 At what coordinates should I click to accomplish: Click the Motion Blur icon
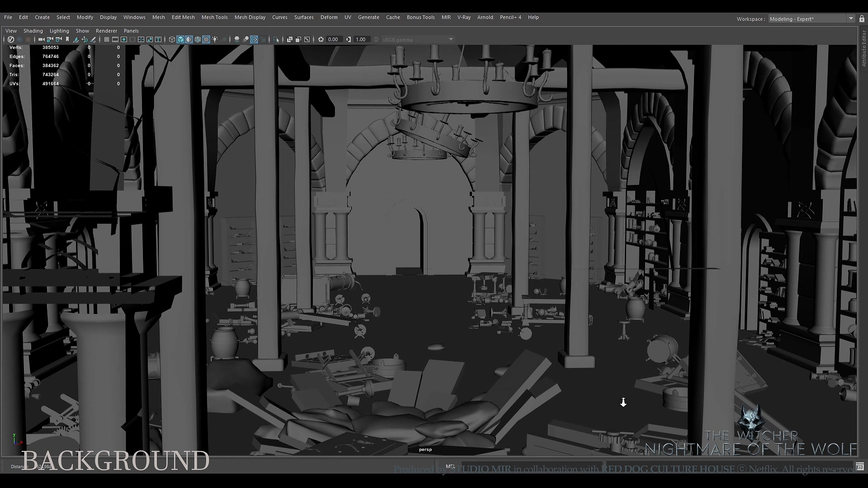(245, 39)
